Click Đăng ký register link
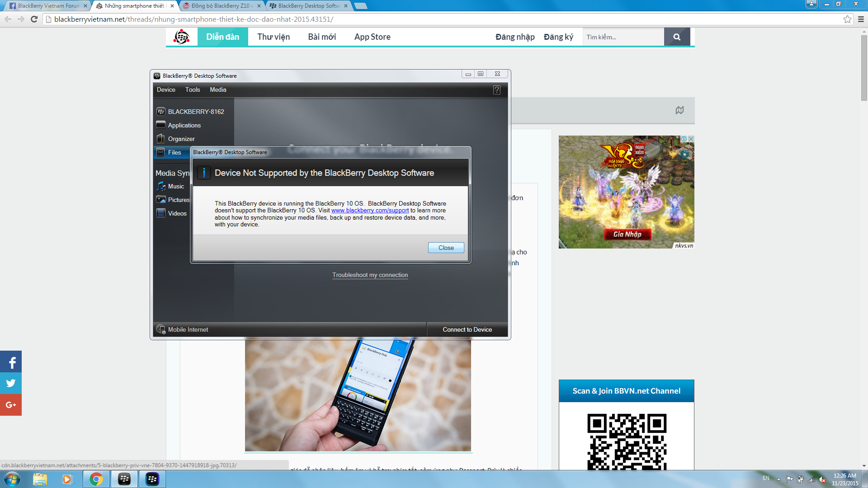This screenshot has width=868, height=488. [558, 37]
